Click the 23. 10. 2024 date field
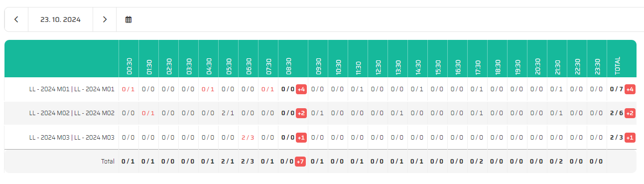Viewport: 644px width, 184px height. pos(60,19)
